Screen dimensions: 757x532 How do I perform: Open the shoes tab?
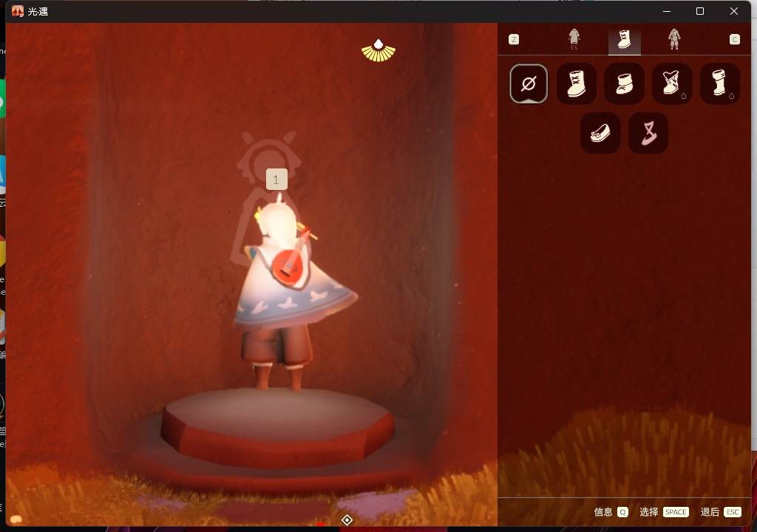(624, 40)
